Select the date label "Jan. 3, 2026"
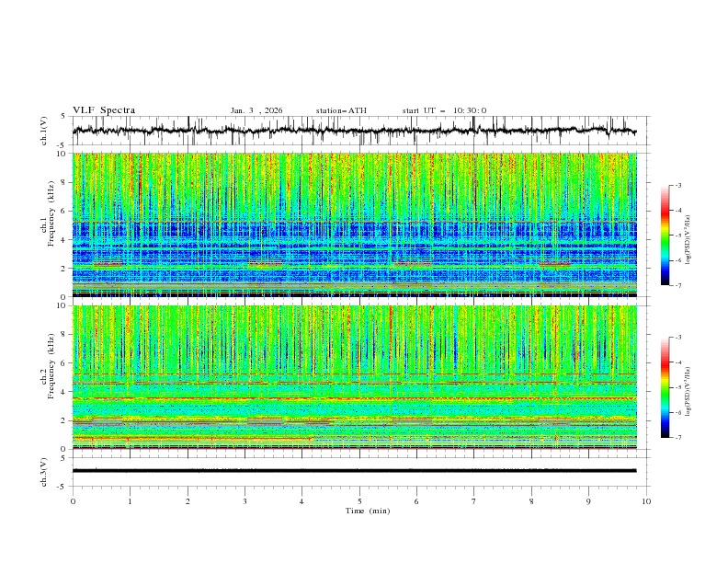728x563 pixels. (256, 110)
